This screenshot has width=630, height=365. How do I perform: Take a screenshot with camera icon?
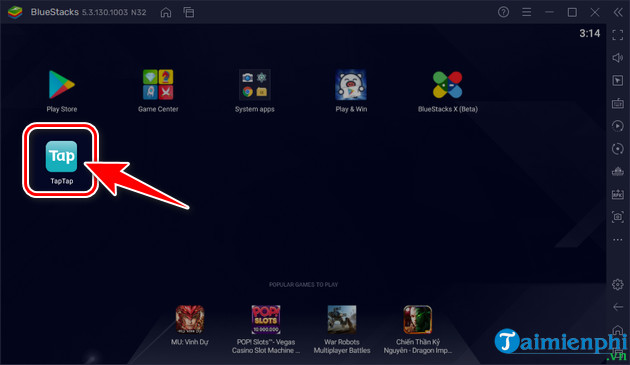618,217
